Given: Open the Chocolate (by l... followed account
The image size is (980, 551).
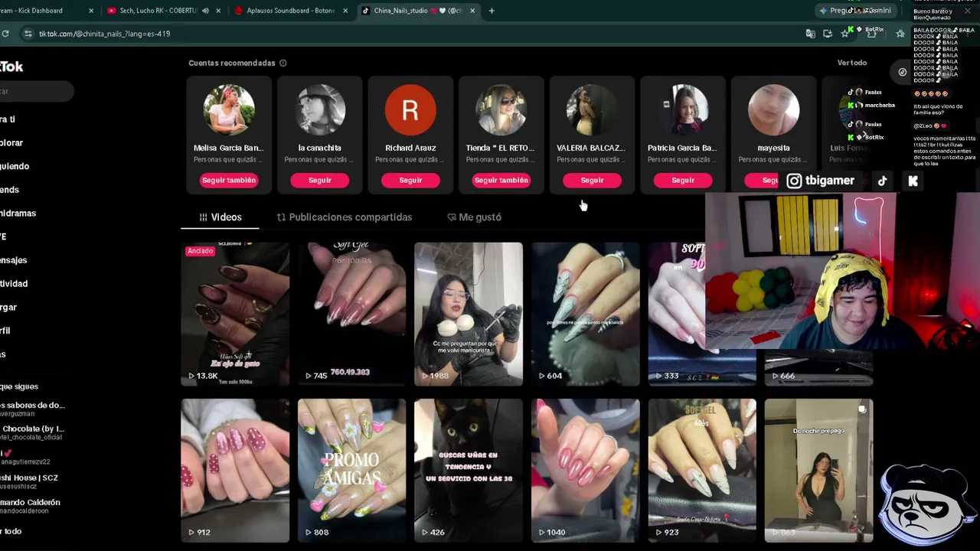Looking at the screenshot, I should click(32, 432).
